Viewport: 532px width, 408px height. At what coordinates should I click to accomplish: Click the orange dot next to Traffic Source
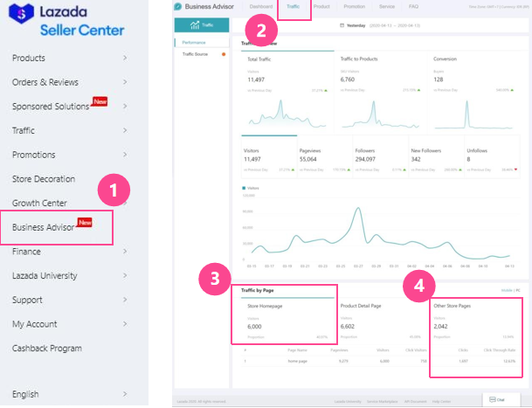224,54
